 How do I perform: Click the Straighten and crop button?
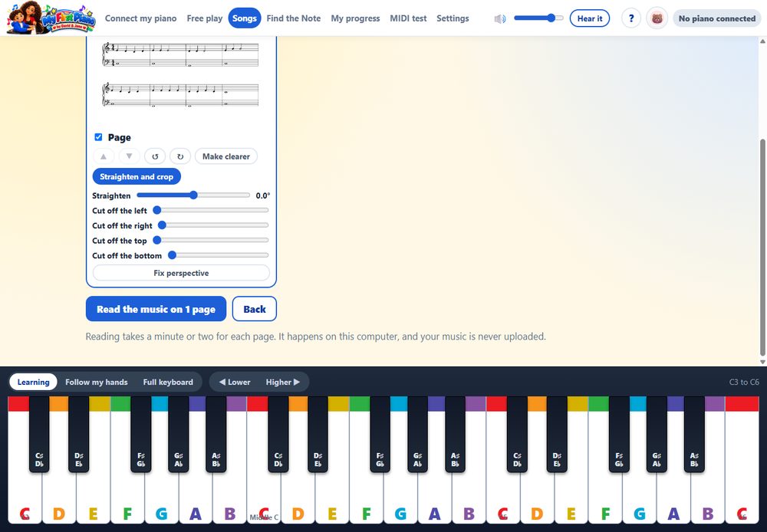[137, 176]
